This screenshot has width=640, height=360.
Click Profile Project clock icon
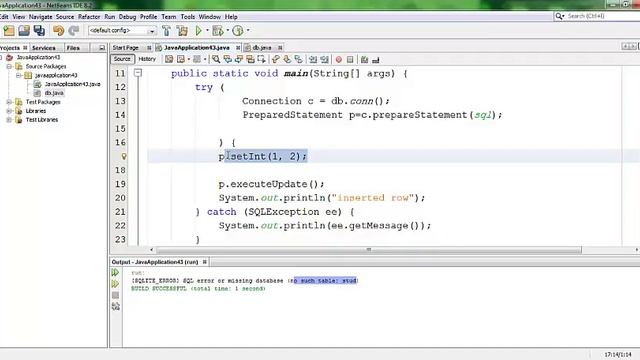coord(238,31)
